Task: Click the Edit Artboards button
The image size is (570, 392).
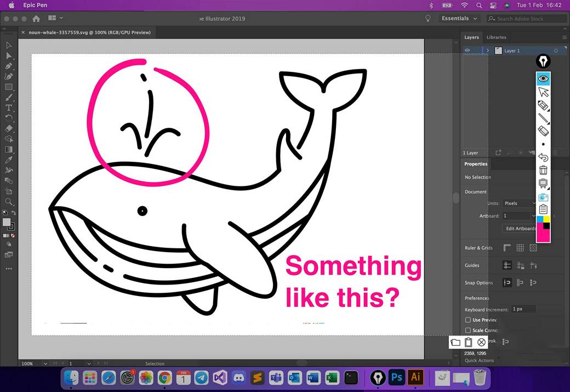Action: [520, 229]
